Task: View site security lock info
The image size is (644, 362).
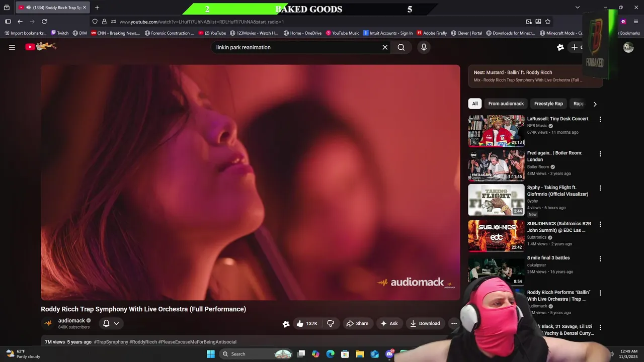Action: 104,22
